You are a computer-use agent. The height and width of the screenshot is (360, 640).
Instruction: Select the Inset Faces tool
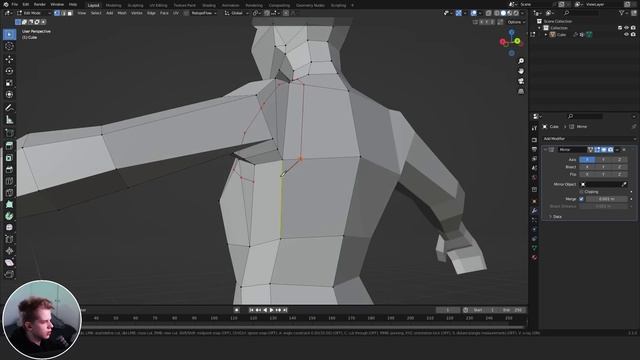pos(9,158)
